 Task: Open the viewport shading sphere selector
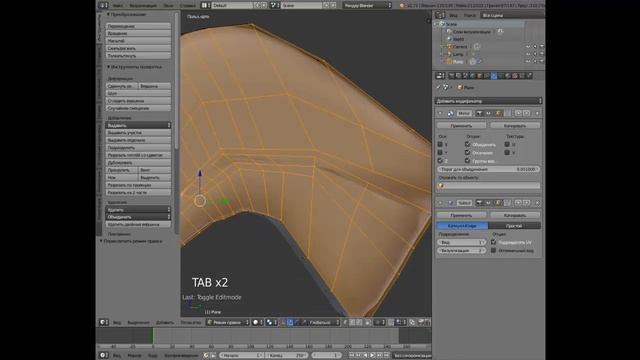coord(258,322)
